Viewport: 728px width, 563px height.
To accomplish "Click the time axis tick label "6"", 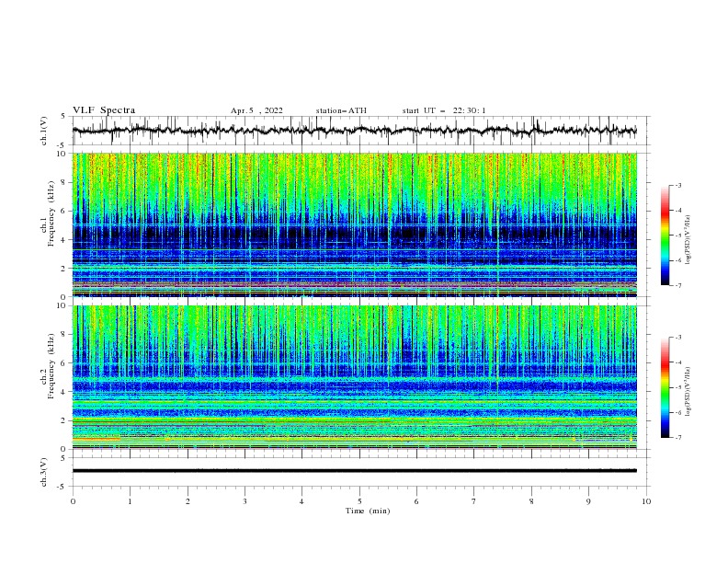I will coord(417,501).
